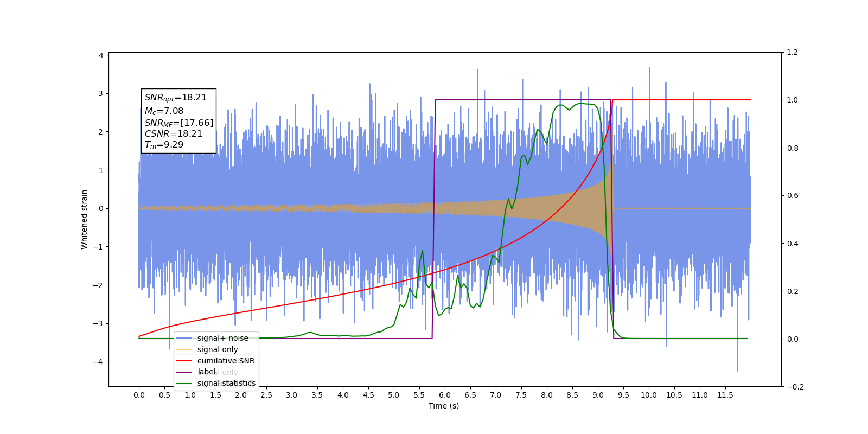Click the −4 tick on left axis
Viewport: 868px width, 434px height.
pyautogui.click(x=98, y=362)
